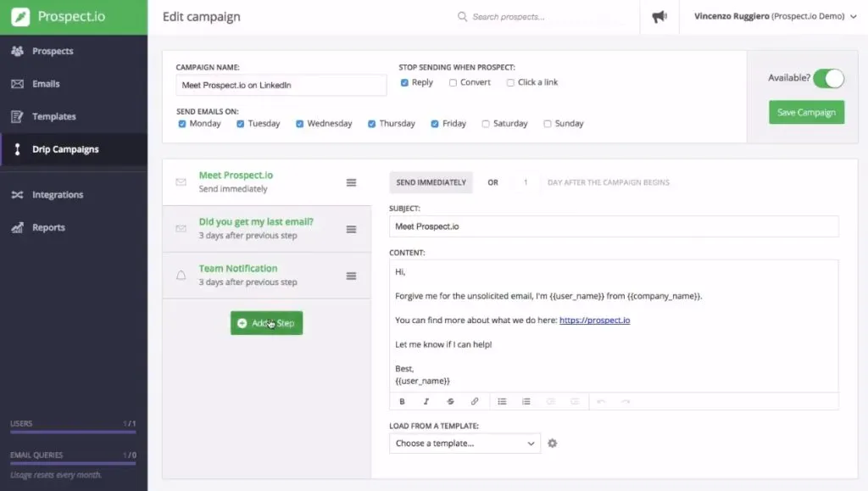Open the hamburger menu of Meet Prospect.io step
Viewport: 868px width, 491px height.
point(351,182)
